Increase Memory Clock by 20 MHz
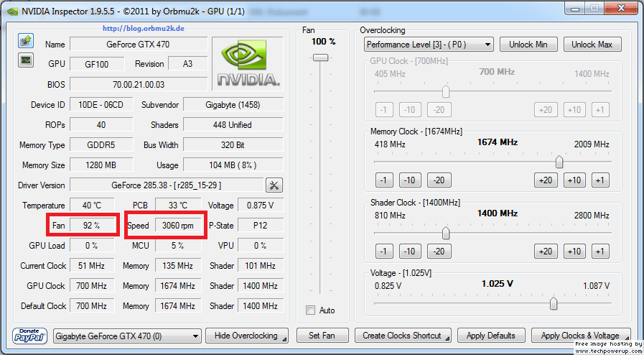 coord(546,180)
